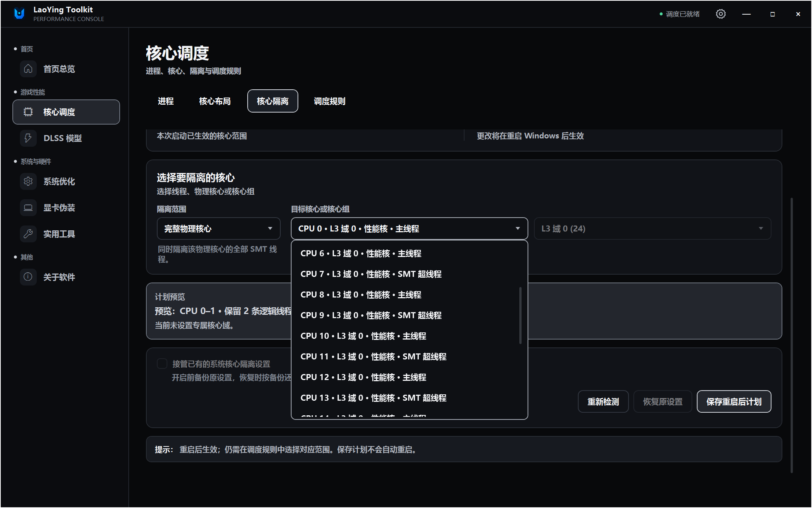Click the chip icon beside 核心调度
812x508 pixels.
pyautogui.click(x=28, y=112)
